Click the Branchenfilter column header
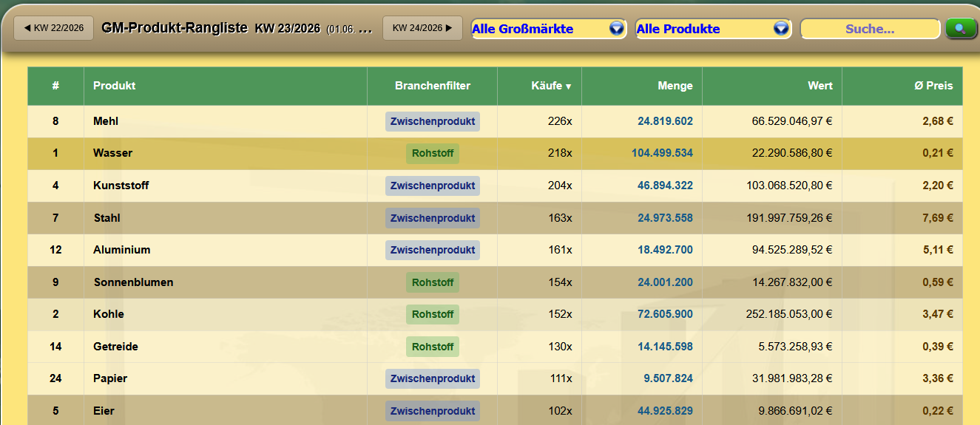The width and height of the screenshot is (980, 425). point(433,86)
